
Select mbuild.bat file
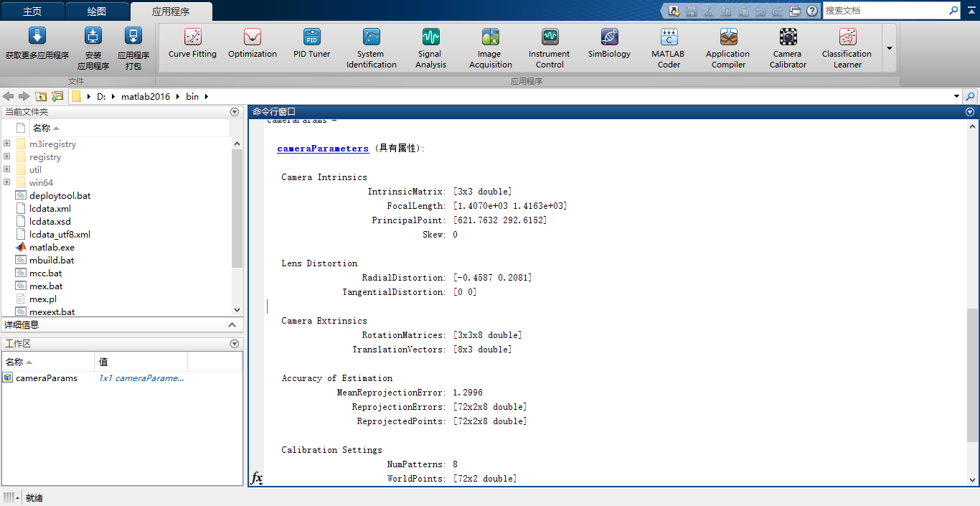pos(52,261)
